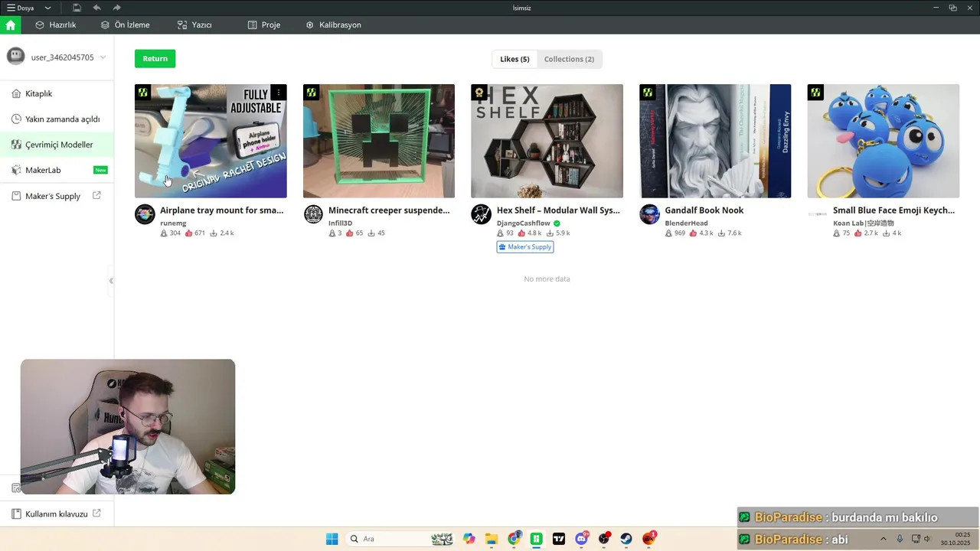Open Maker's Supply sidebar link
Screen dimensions: 980x551
pyautogui.click(x=52, y=196)
